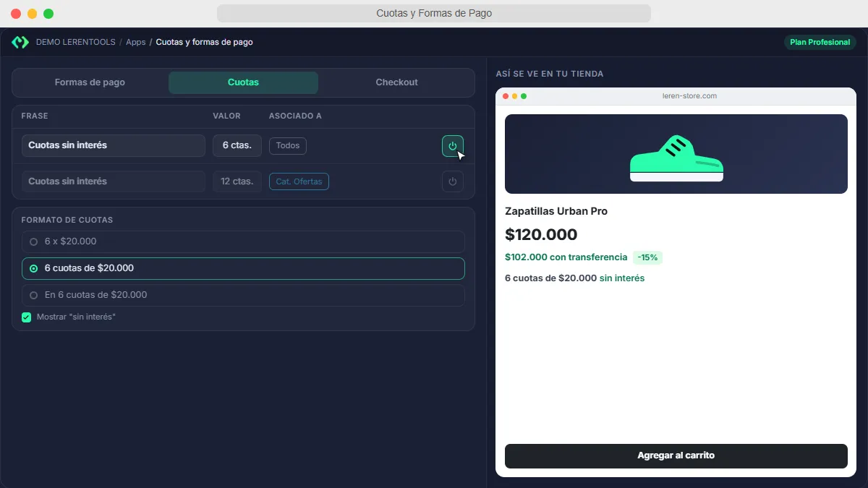Navigate to Apps breadcrumb
Viewport: 868px width, 488px height.
pyautogui.click(x=136, y=42)
